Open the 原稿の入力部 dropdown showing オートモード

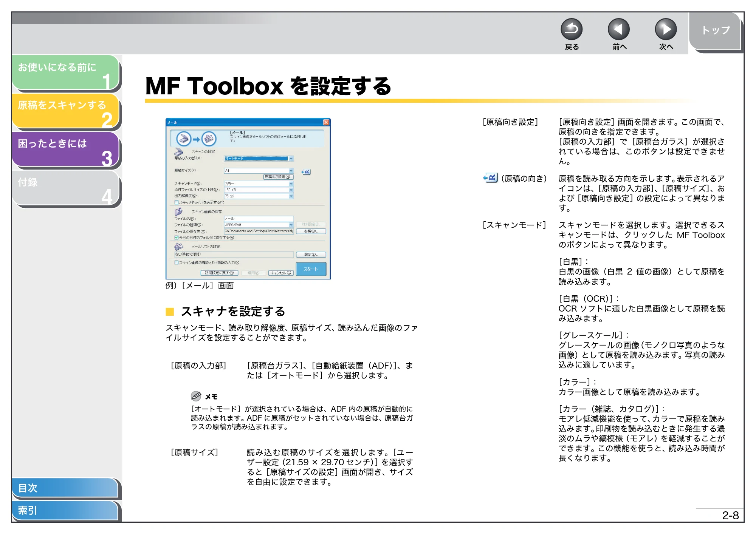click(259, 159)
